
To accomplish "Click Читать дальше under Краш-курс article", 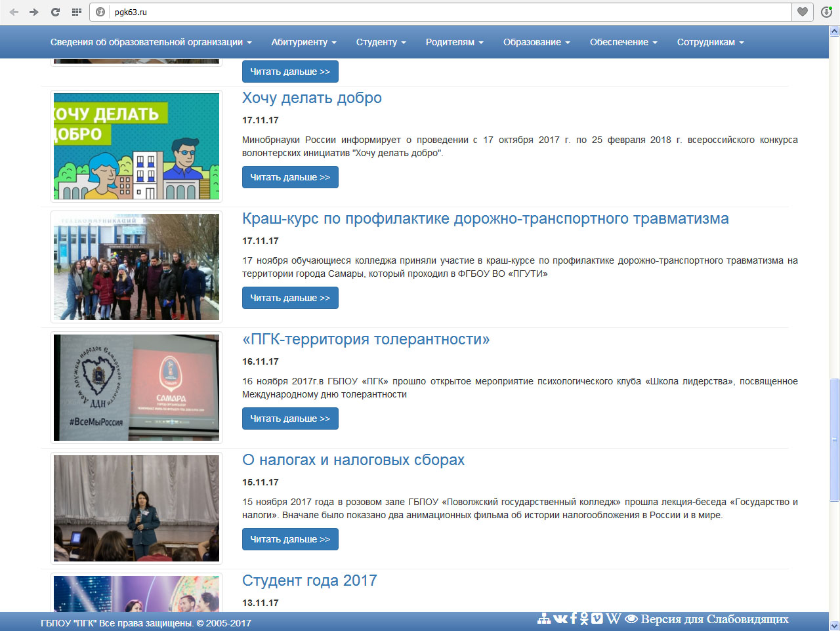I will point(290,298).
